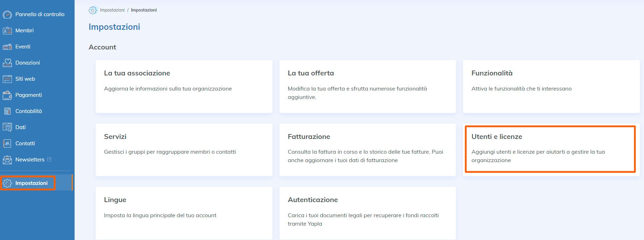Open the Funzionalità settings card
644x240 pixels.
tap(551, 86)
